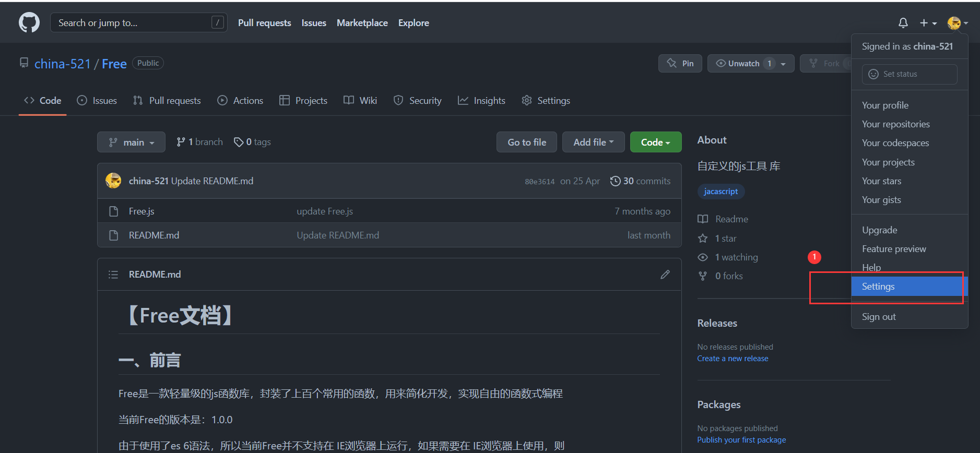Viewport: 980px width, 453px height.
Task: Click the star icon beside 1 star
Action: pos(703,239)
